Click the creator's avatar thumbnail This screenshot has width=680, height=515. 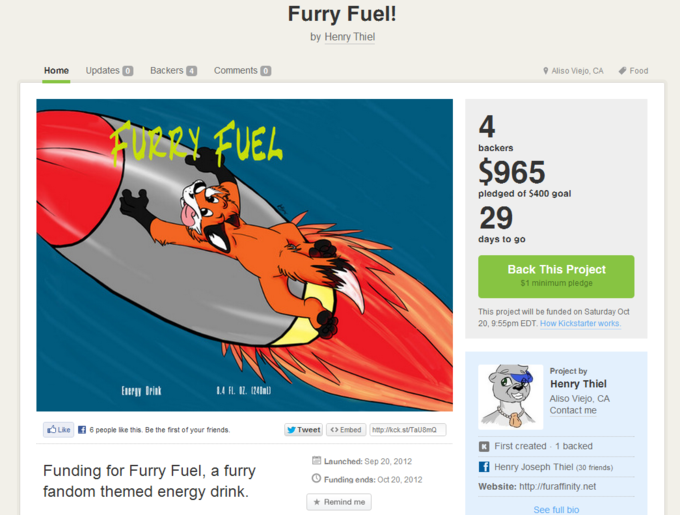click(x=510, y=397)
